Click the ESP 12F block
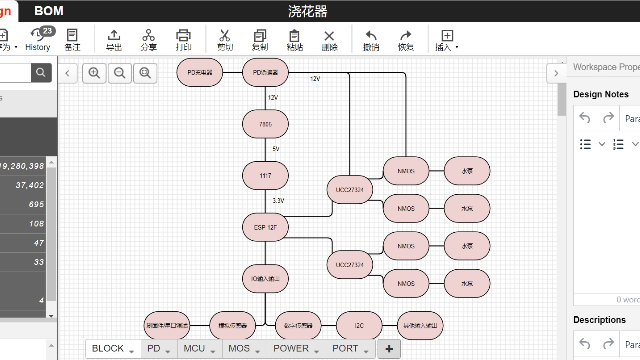Screen dimensions: 640x360 coord(265,227)
